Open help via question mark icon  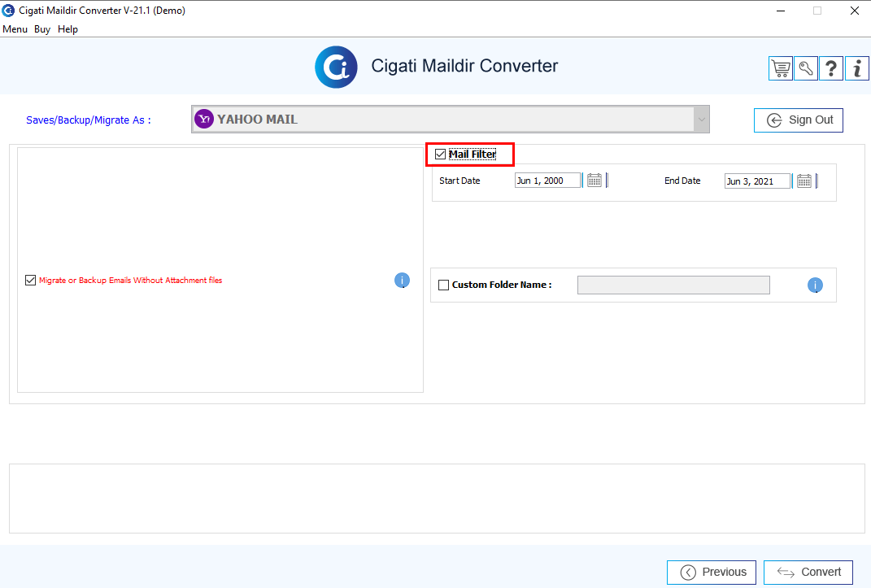pyautogui.click(x=831, y=69)
